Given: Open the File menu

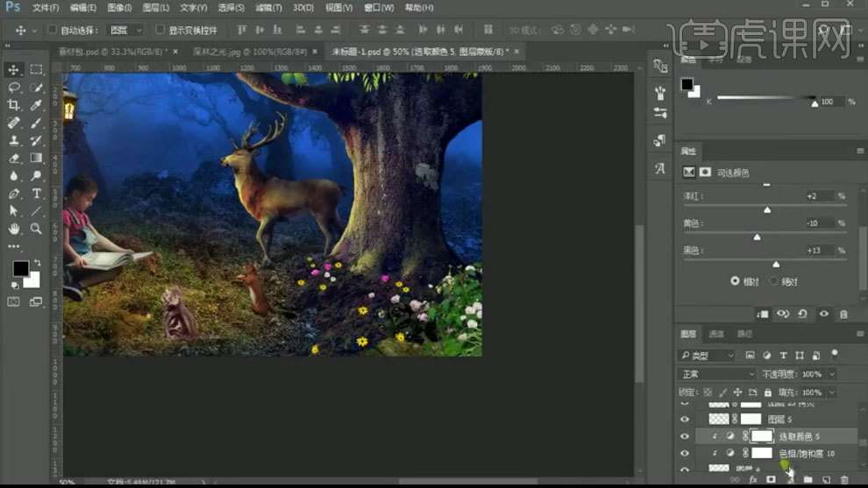Looking at the screenshot, I should pyautogui.click(x=46, y=8).
